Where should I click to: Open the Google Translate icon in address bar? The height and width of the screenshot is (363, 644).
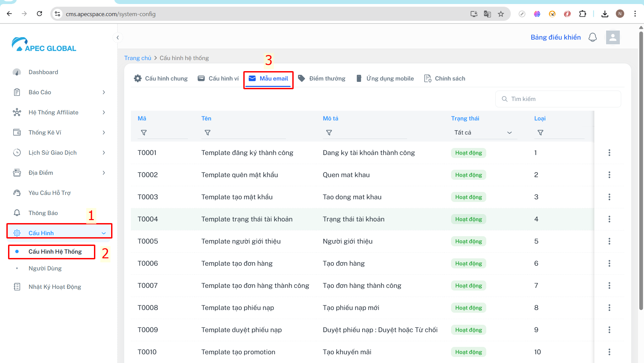(487, 14)
